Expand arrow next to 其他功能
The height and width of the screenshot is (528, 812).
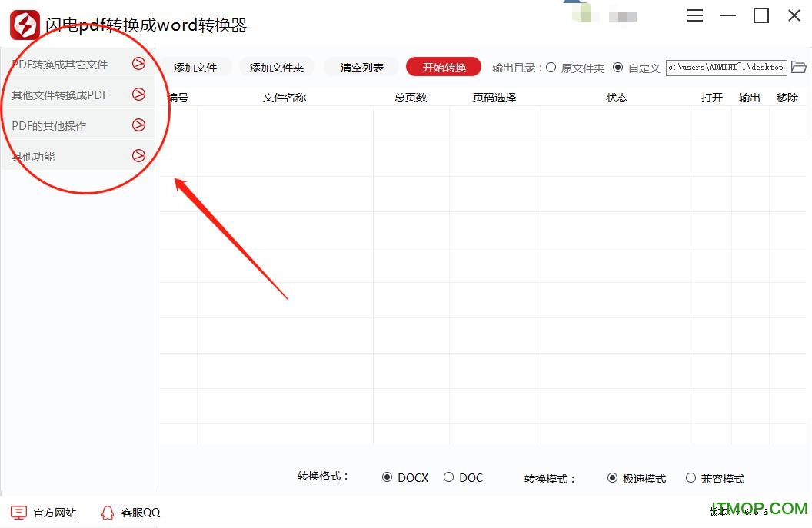138,156
